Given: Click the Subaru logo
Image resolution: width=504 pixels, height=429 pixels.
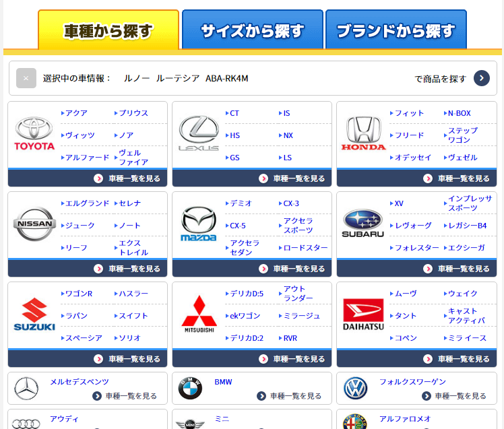Looking at the screenshot, I should tap(363, 224).
